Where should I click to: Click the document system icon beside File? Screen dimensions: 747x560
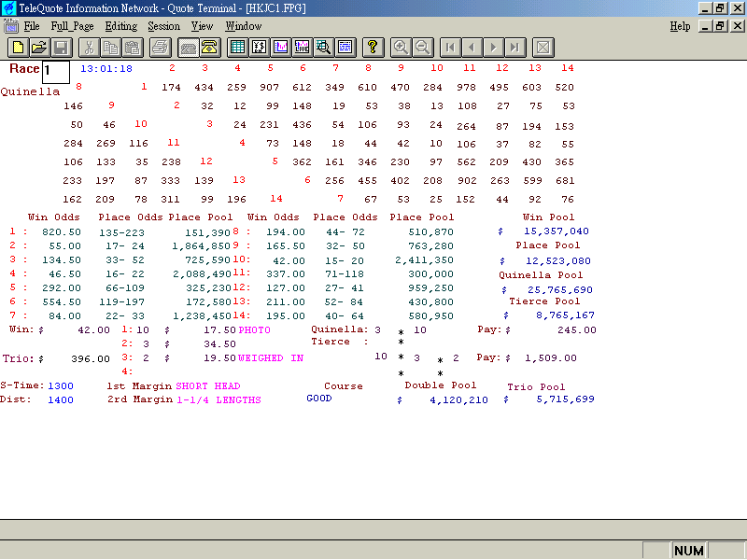click(11, 26)
